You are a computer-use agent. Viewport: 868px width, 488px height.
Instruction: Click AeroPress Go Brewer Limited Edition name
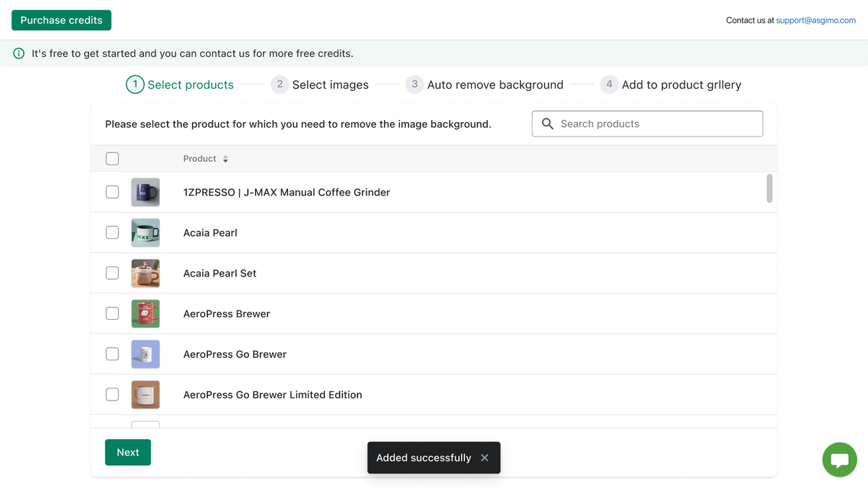click(273, 394)
